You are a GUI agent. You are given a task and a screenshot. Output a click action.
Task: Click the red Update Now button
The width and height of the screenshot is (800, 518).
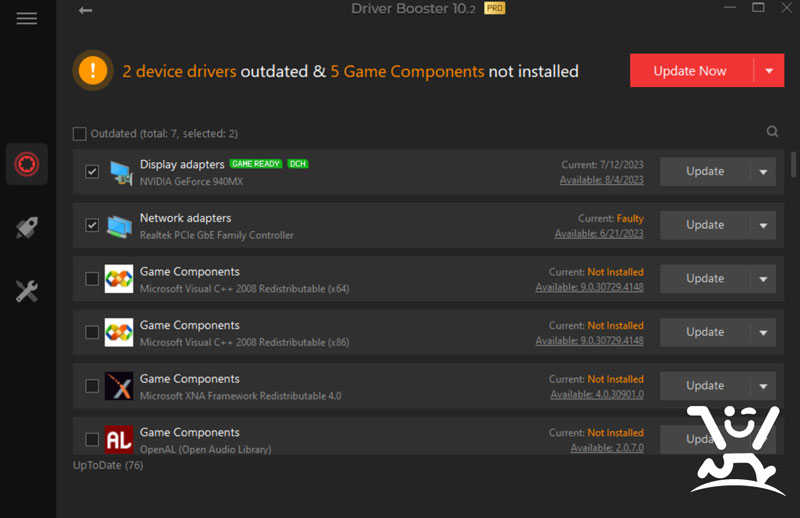click(x=691, y=70)
